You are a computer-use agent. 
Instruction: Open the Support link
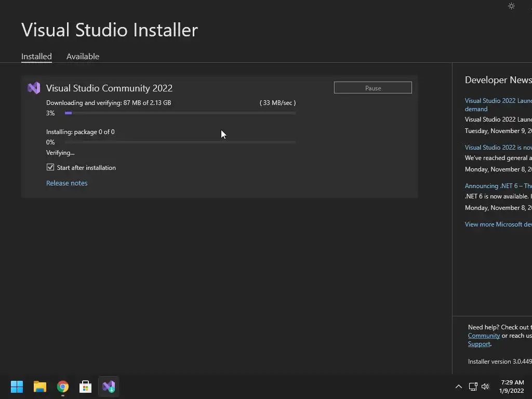pos(479,344)
